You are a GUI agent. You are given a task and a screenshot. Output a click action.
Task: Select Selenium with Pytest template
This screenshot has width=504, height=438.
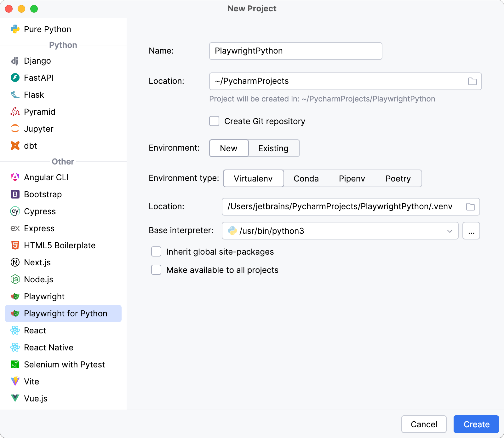point(65,365)
